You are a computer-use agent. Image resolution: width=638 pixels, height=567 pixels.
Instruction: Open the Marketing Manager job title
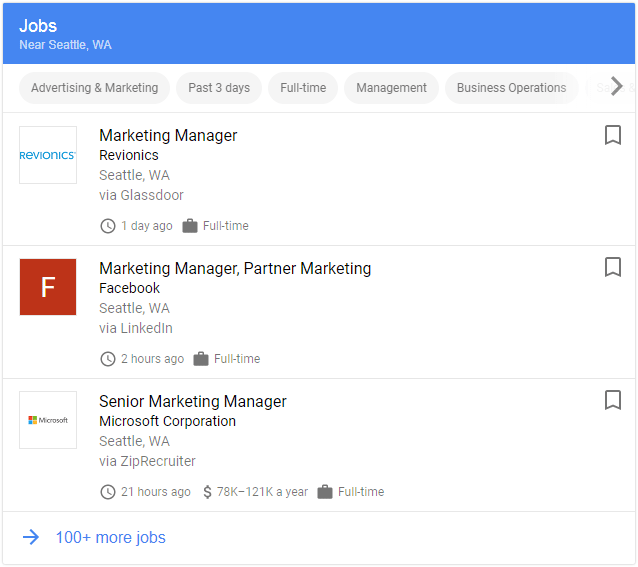pyautogui.click(x=168, y=136)
